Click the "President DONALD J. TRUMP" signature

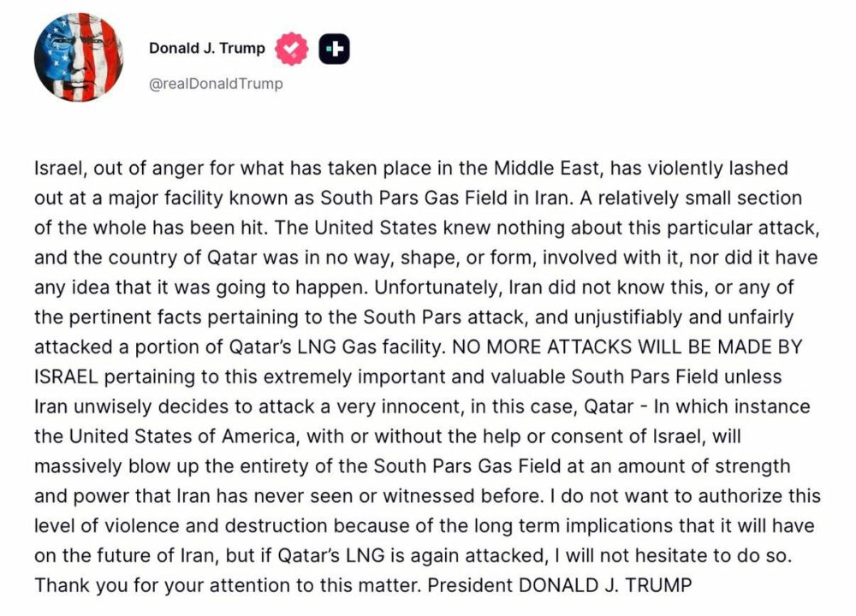[x=558, y=586]
